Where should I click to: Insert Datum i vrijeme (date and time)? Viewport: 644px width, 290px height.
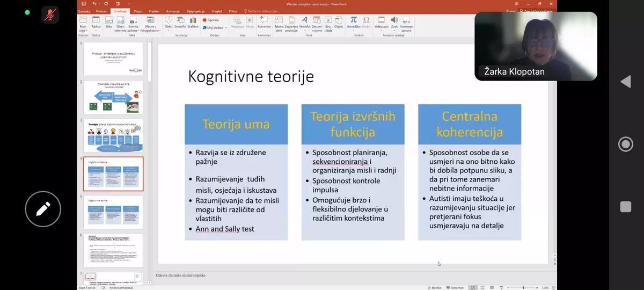317,24
